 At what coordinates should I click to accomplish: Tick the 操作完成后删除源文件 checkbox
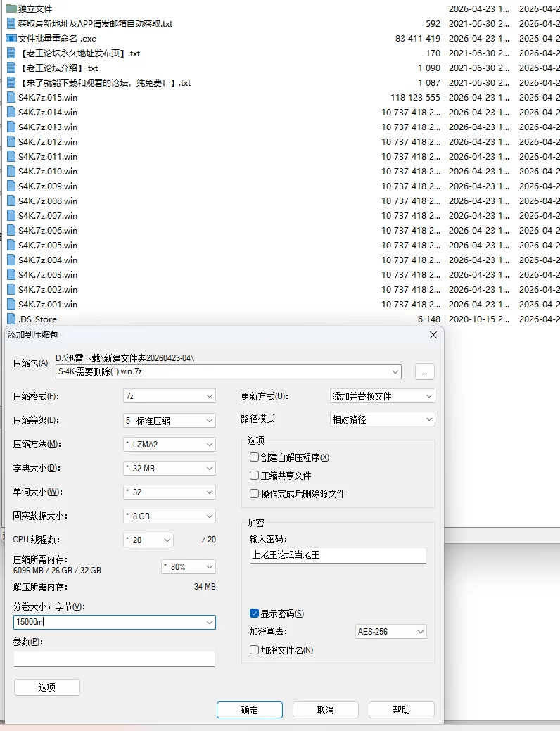click(254, 494)
